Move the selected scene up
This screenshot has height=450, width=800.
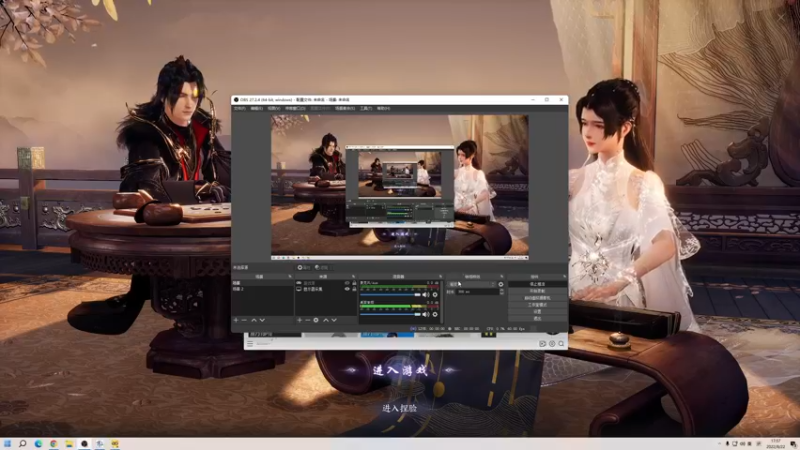[254, 320]
